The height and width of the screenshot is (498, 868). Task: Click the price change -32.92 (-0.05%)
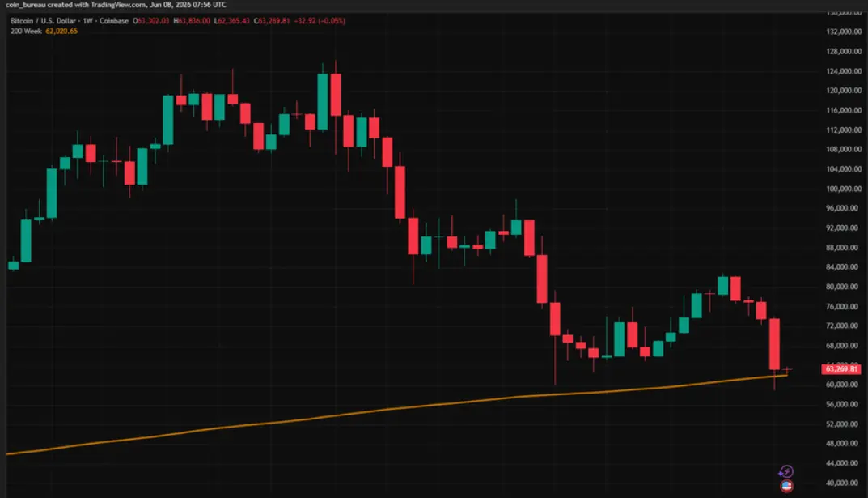click(x=320, y=21)
